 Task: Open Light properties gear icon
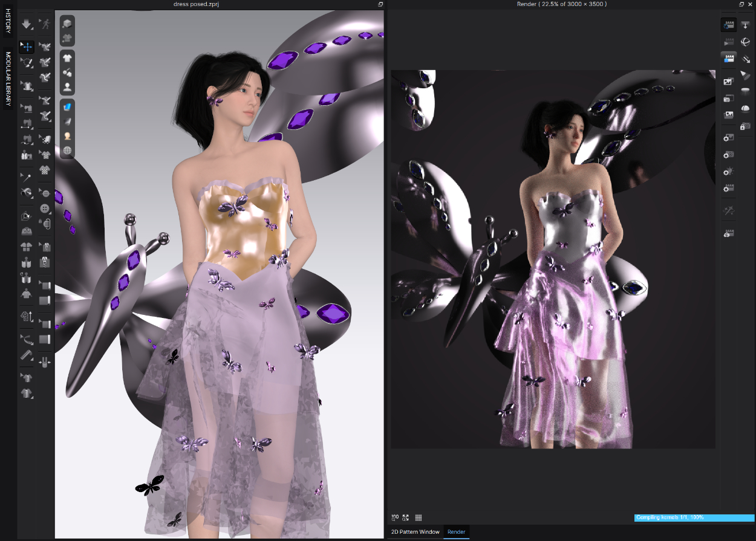(728, 172)
